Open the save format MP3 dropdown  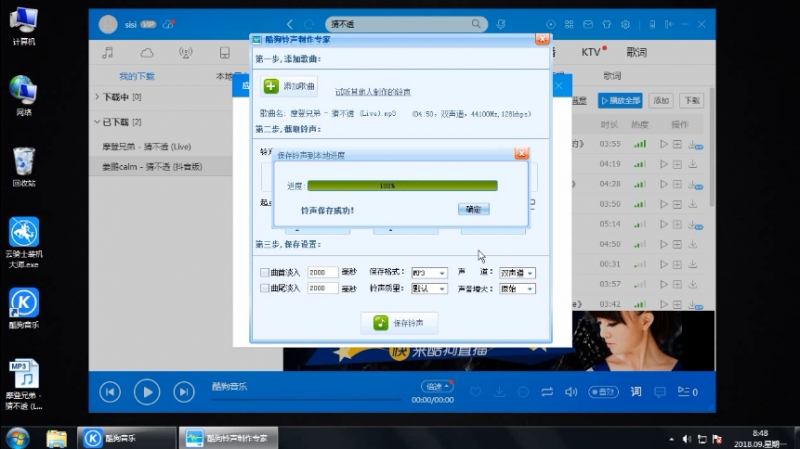(430, 273)
